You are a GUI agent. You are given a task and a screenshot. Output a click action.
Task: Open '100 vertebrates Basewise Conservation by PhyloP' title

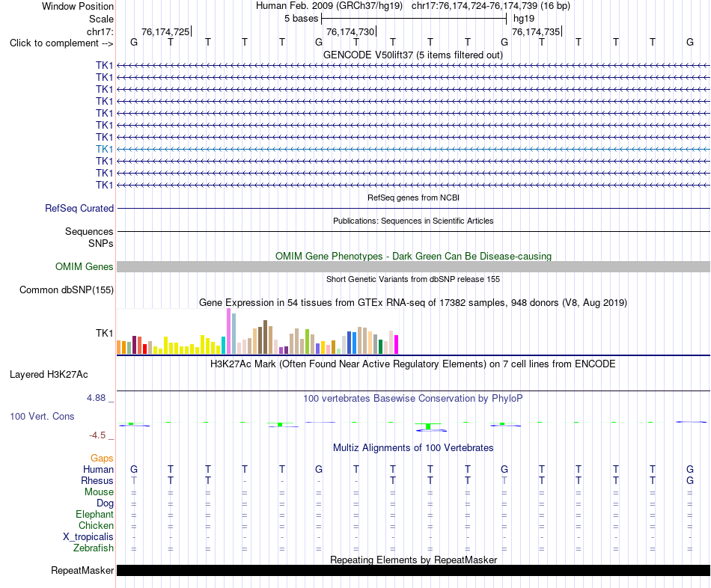(413, 399)
